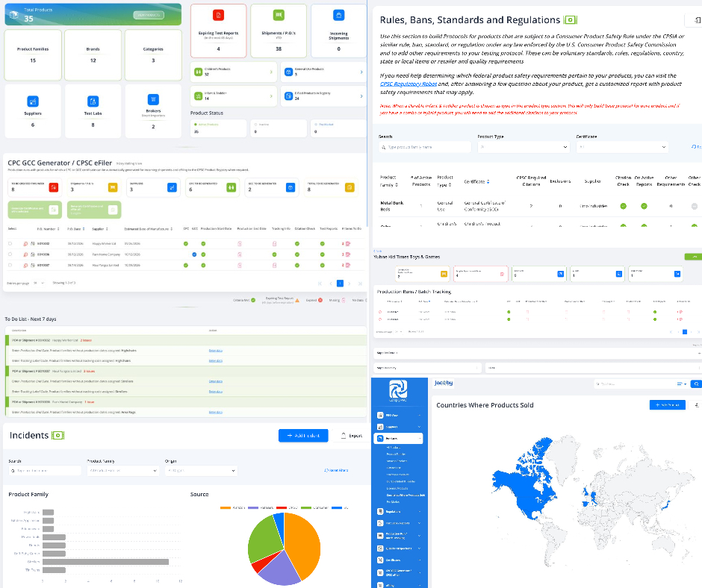Image resolution: width=702 pixels, height=588 pixels.
Task: Open the Product Families tile
Action: click(x=33, y=55)
